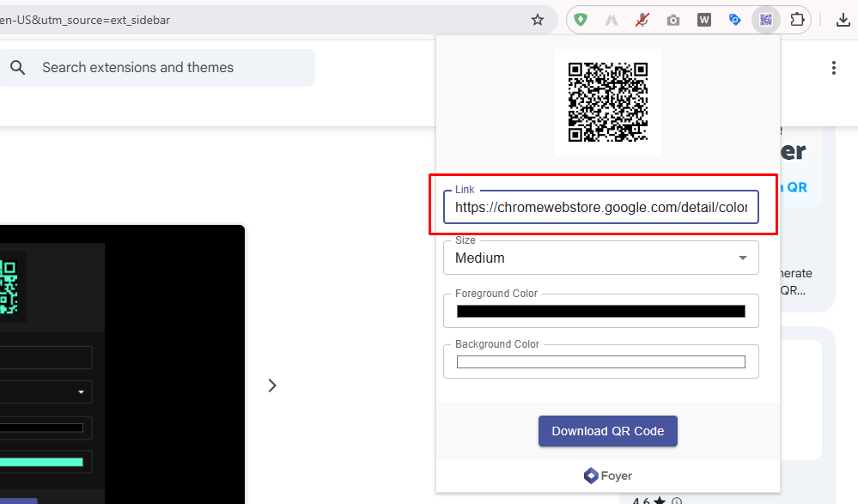Screen dimensions: 858x504
Task: Open the W extension icon
Action: click(x=703, y=21)
